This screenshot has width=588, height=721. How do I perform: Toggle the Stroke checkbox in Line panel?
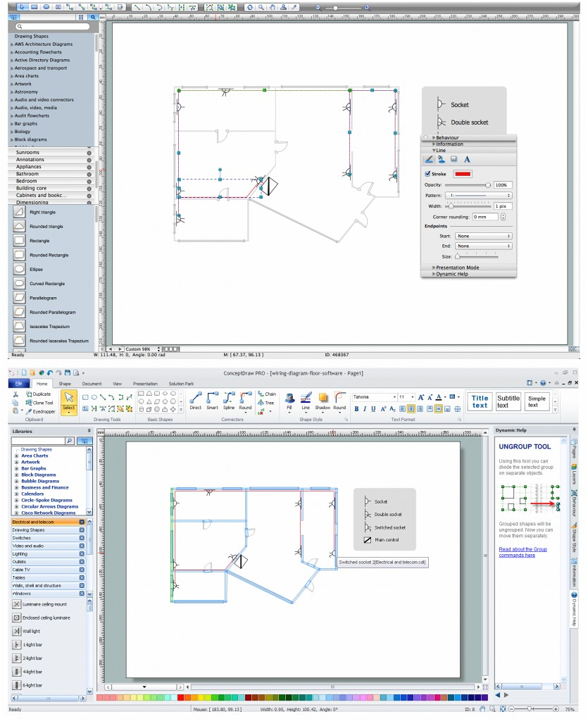[x=427, y=174]
